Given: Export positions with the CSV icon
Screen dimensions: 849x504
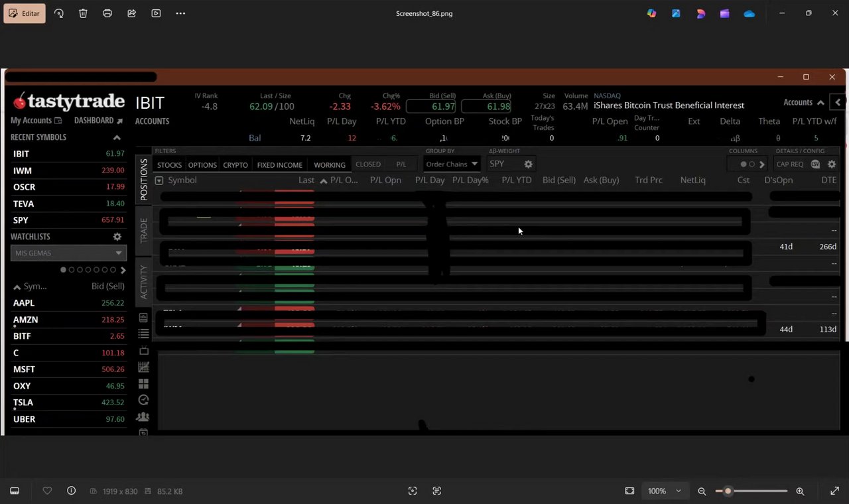Looking at the screenshot, I should pyautogui.click(x=815, y=164).
